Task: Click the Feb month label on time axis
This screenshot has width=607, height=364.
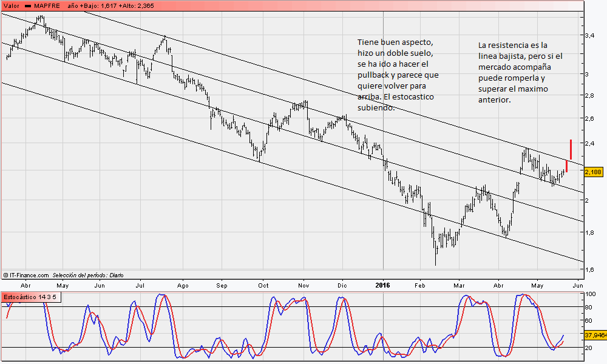Action: (420, 285)
